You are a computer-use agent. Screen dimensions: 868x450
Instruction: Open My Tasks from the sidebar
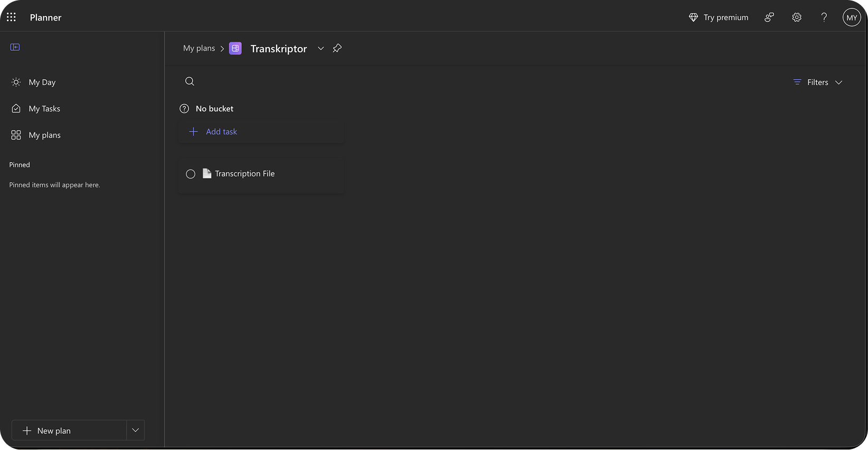coord(44,108)
